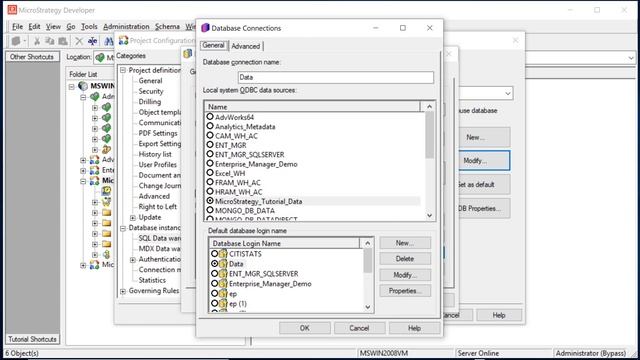The image size is (640, 360).
Task: Click login name list scroll down arrow
Action: click(368, 307)
